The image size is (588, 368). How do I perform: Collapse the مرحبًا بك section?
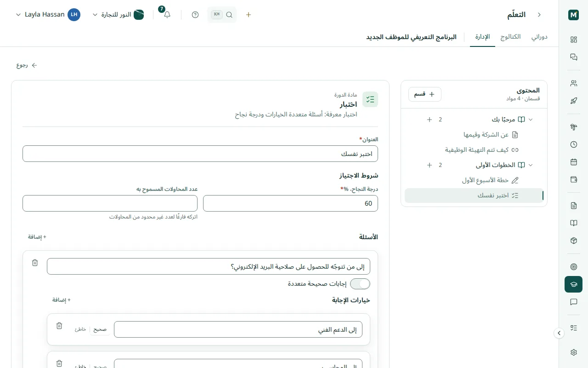pos(531,120)
